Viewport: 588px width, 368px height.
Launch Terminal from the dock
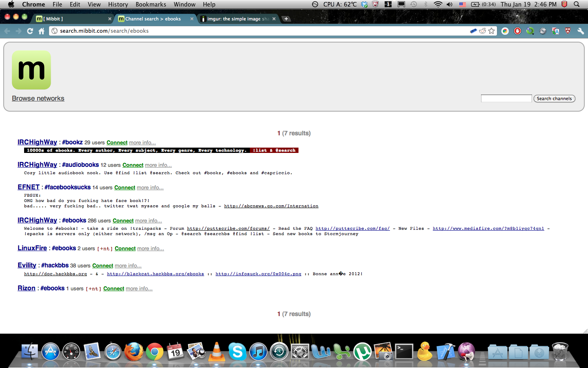click(404, 351)
